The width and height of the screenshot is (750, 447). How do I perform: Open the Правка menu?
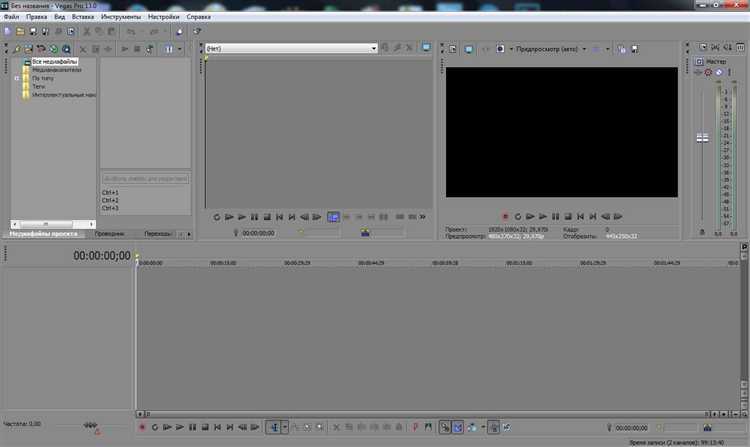pos(36,17)
